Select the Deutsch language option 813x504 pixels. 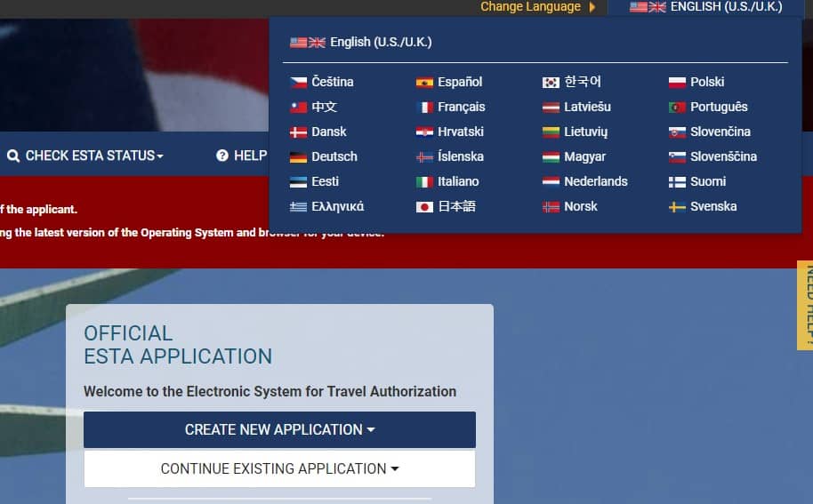[324, 156]
